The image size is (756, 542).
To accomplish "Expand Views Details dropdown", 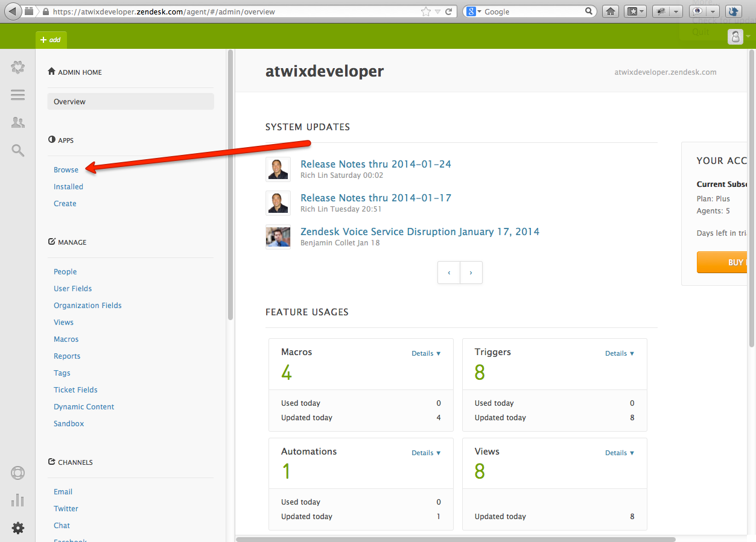I will point(620,453).
